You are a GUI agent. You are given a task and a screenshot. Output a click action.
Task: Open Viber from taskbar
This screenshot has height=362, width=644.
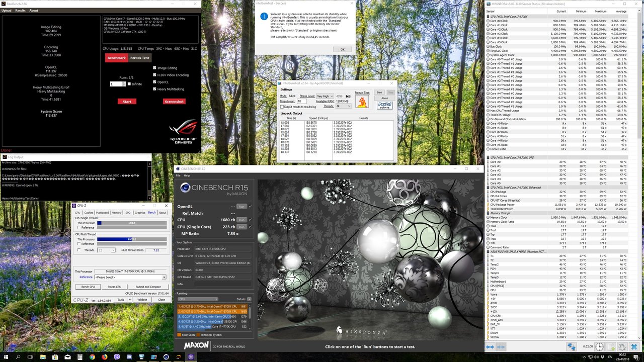point(117,357)
